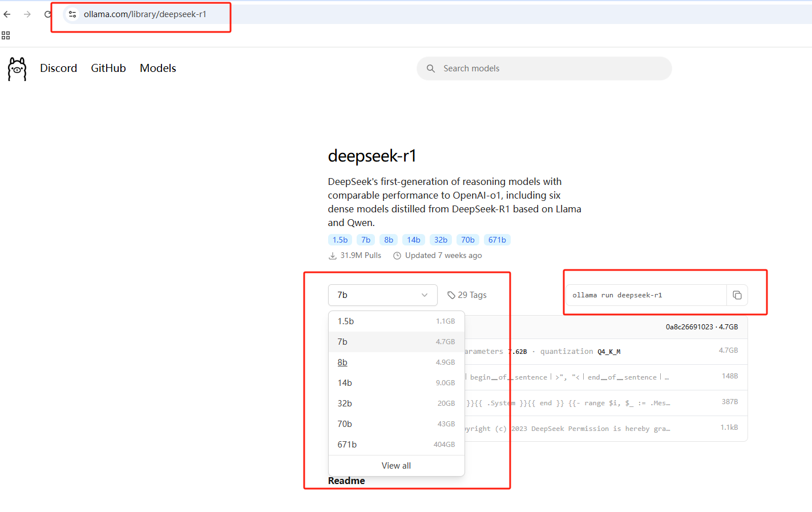Screen dimensions: 812x512
Task: Choose 671b 404GB from the dropdown
Action: 397,445
